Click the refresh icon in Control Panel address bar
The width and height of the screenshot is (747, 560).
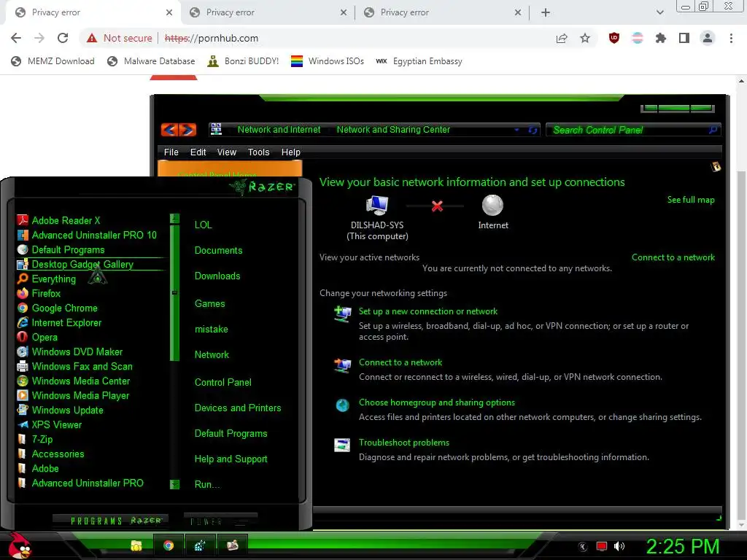[533, 130]
